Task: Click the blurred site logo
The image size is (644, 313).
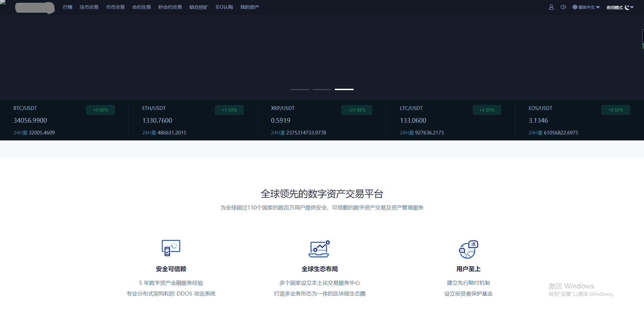Action: click(x=35, y=8)
